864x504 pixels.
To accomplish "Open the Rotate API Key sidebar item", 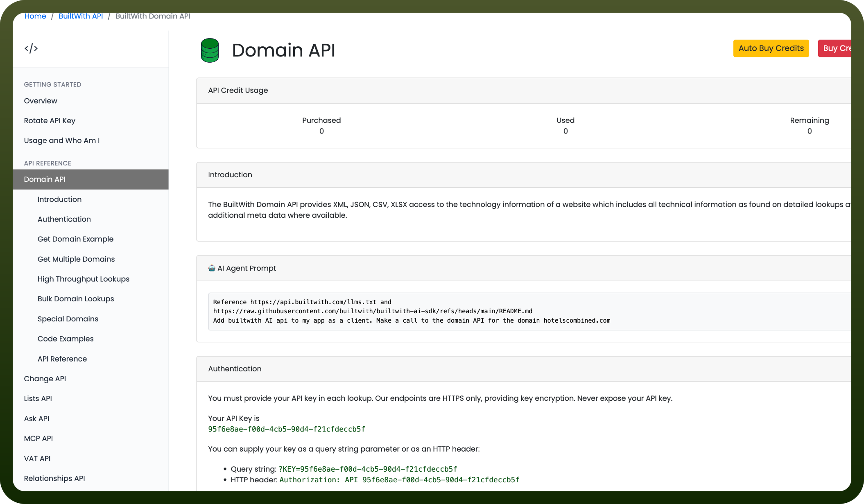I will [50, 121].
